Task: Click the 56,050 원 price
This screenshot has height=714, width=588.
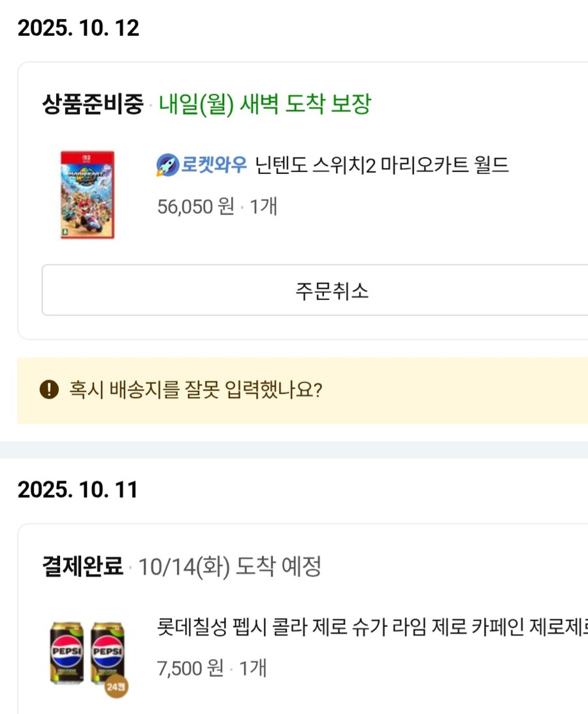Action: click(195, 207)
